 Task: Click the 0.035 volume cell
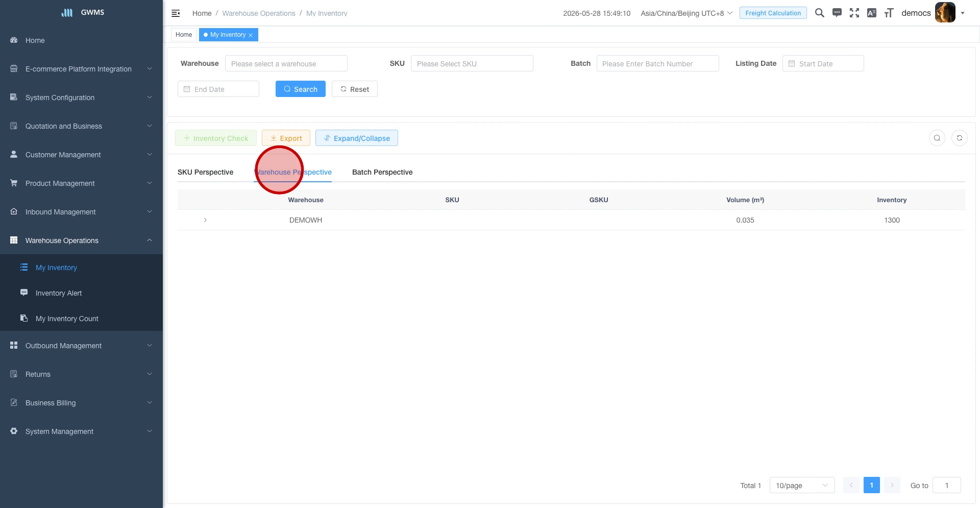[745, 220]
